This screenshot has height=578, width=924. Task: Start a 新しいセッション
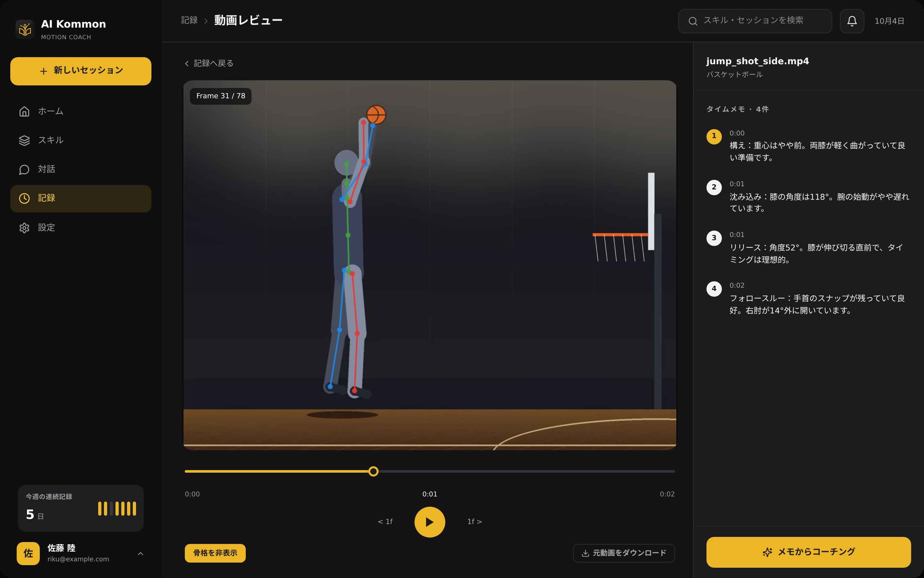click(x=81, y=71)
